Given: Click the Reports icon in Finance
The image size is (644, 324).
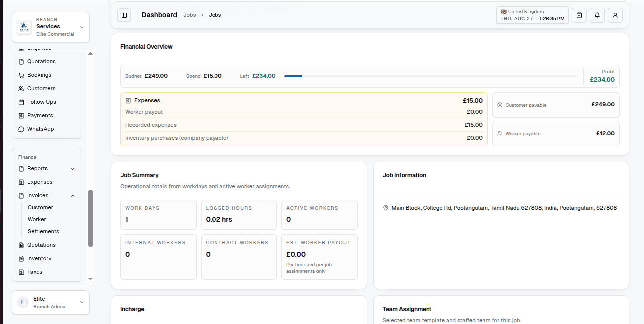Looking at the screenshot, I should pos(21,169).
